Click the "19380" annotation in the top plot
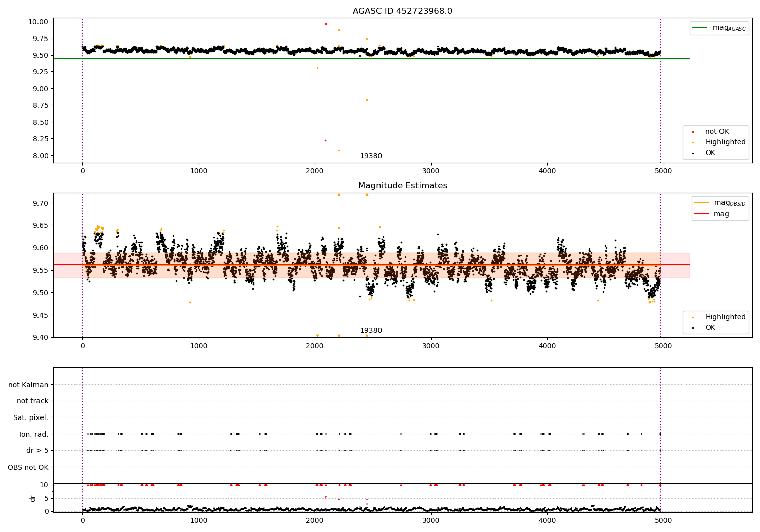Image resolution: width=760 pixels, height=532 pixels. pos(371,156)
